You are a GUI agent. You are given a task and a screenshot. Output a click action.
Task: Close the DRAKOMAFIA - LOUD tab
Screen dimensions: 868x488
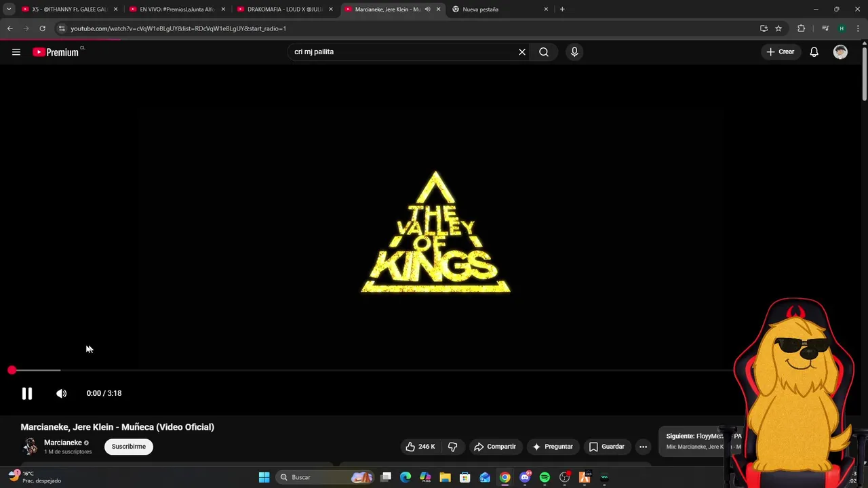pos(331,9)
